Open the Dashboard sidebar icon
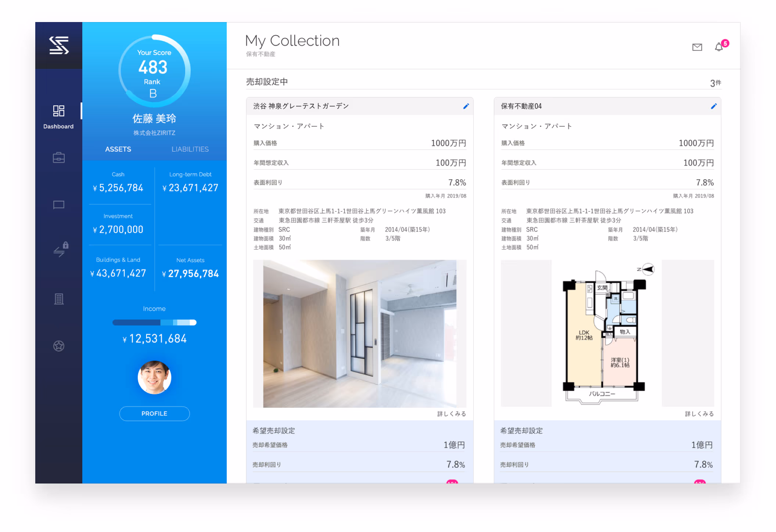 [x=58, y=116]
